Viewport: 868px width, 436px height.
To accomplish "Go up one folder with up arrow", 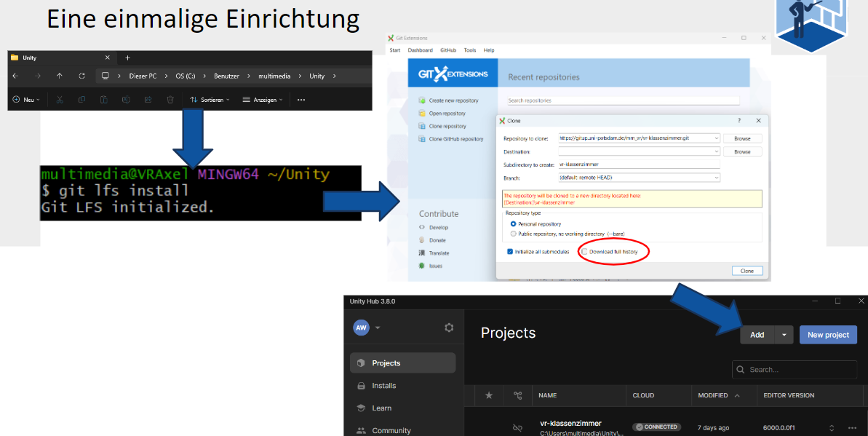I will (60, 76).
